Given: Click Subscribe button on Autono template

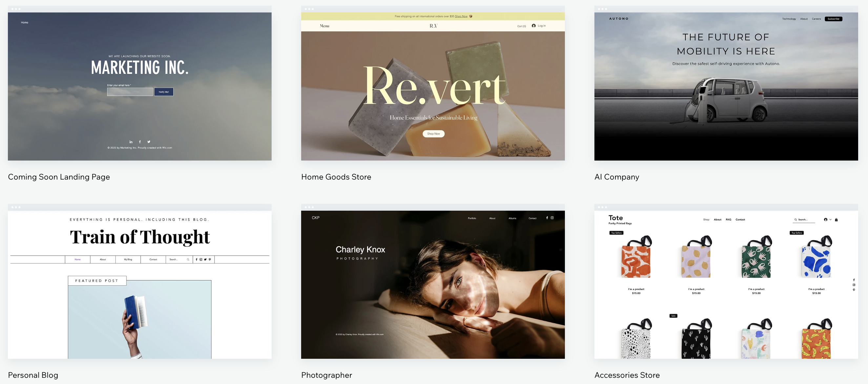Looking at the screenshot, I should click(833, 19).
